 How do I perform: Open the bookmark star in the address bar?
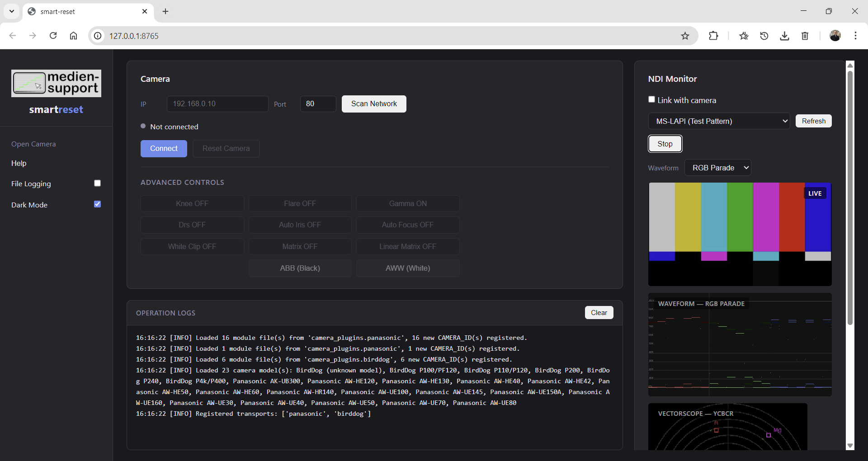pos(685,36)
